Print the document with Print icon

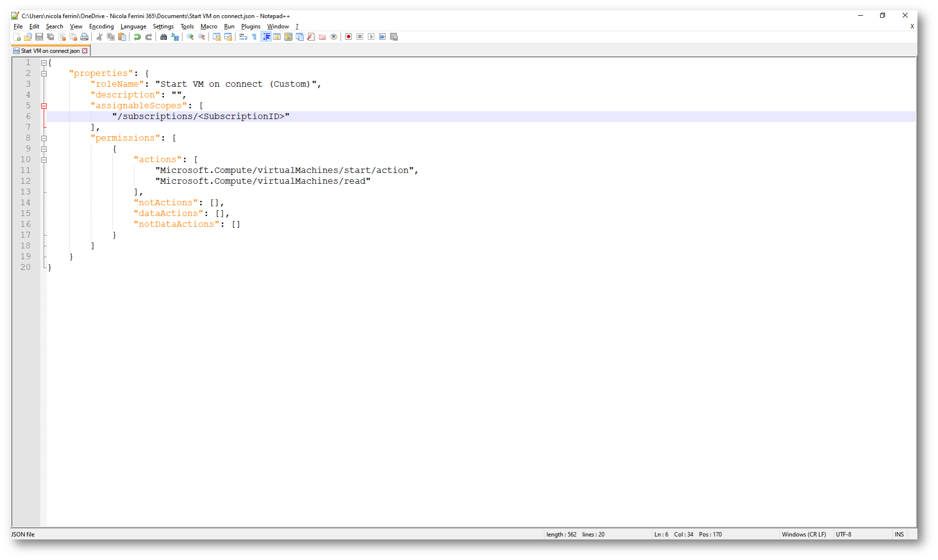84,37
